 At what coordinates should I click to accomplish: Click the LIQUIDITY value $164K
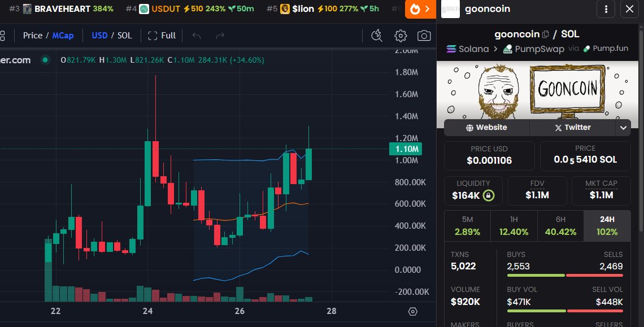pyautogui.click(x=465, y=195)
